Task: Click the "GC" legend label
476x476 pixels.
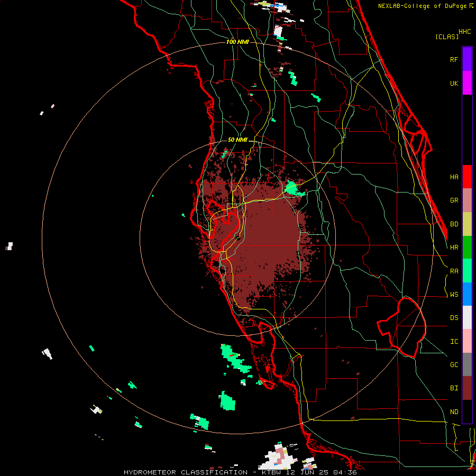Action: pos(454,365)
